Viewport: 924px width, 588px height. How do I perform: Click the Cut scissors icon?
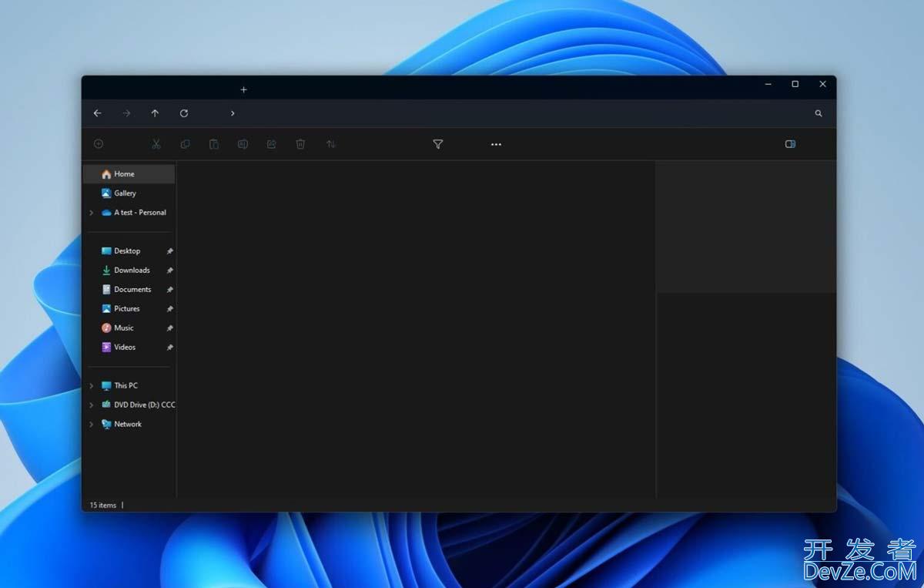coord(156,144)
